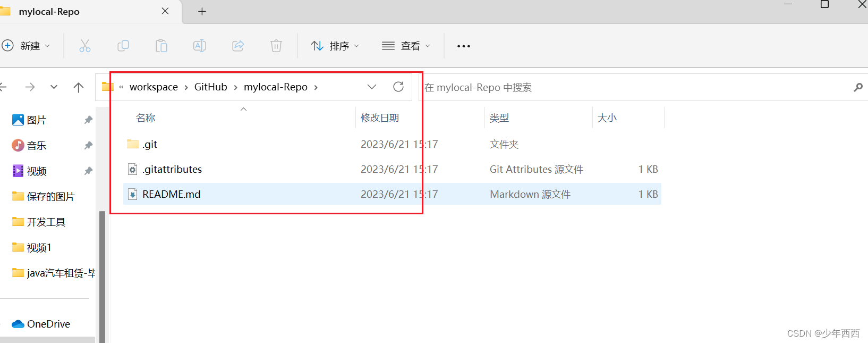
Task: Expand breadcrumb chevron after GitHub
Action: tap(235, 88)
